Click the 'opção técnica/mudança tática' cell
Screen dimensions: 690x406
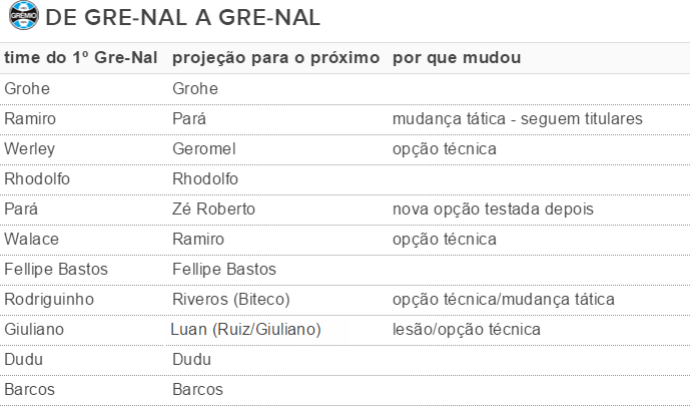click(503, 300)
